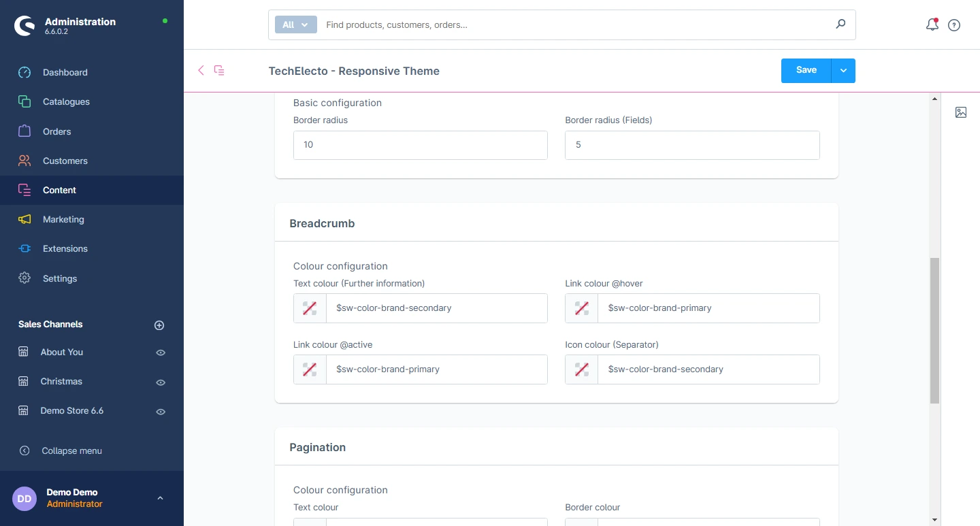
Task: Expand the Demo Demo user menu
Action: (x=160, y=498)
